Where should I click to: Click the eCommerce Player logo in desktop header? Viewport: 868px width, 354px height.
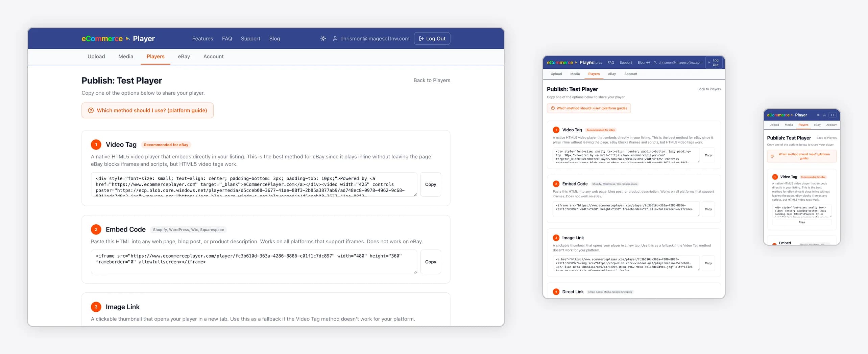click(118, 39)
